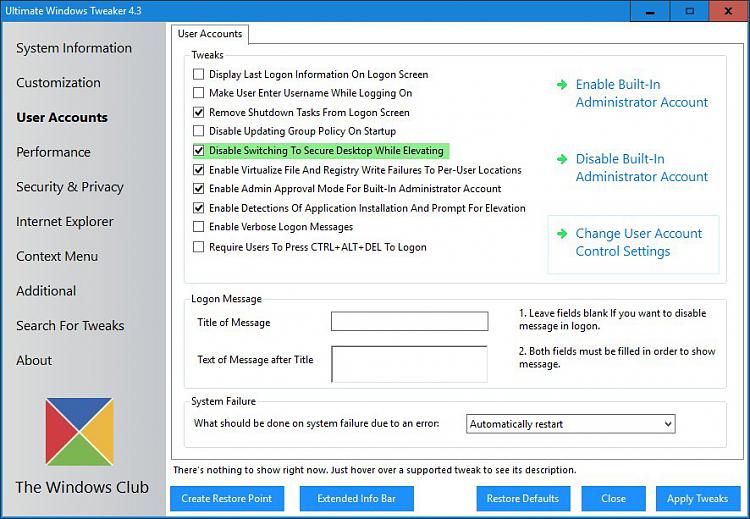Click 'Both fields must be filled' note
Image resolution: width=750 pixels, height=519 pixels.
click(617, 357)
